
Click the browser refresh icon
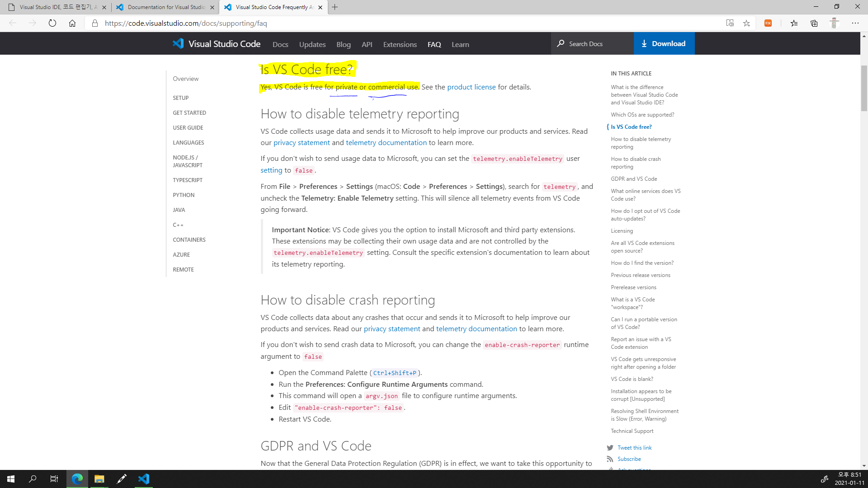pyautogui.click(x=52, y=23)
